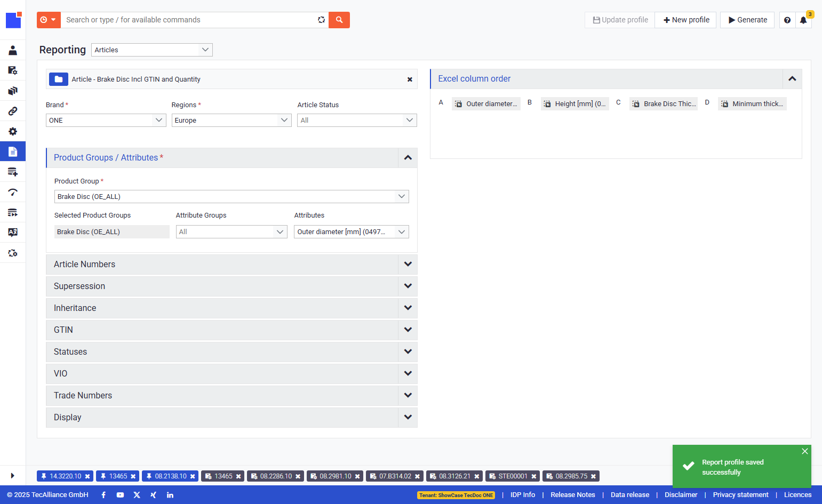Open the user account icon in the sidebar

tap(13, 50)
